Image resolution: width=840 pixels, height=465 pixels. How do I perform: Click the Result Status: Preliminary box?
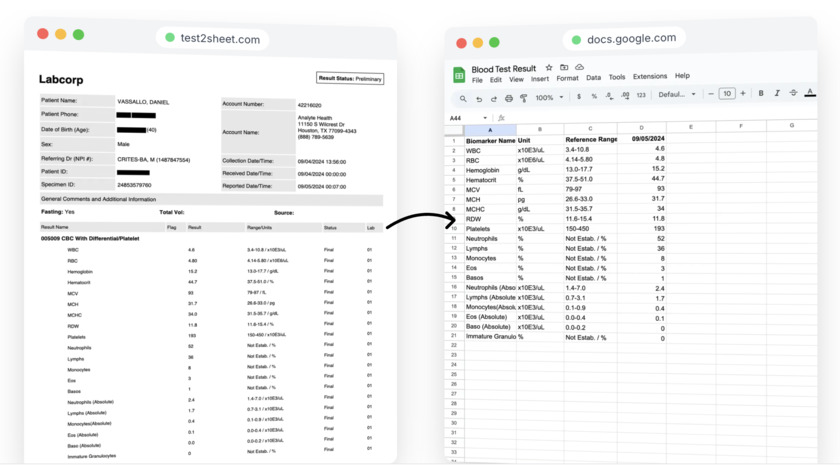click(x=350, y=78)
